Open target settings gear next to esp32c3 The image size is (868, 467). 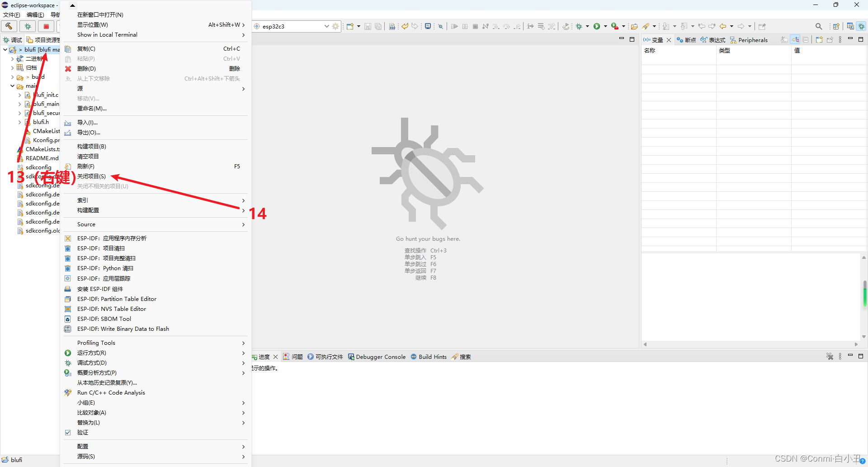[x=335, y=26]
